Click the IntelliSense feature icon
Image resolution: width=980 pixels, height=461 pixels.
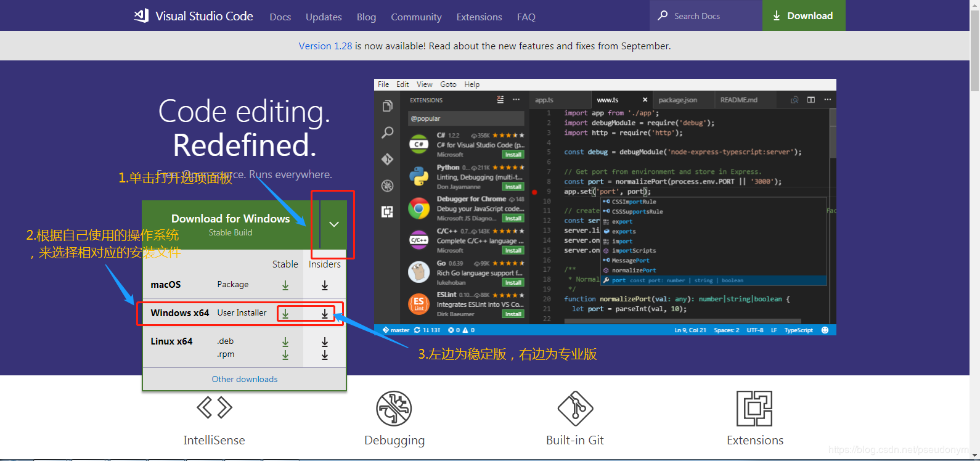pos(214,407)
